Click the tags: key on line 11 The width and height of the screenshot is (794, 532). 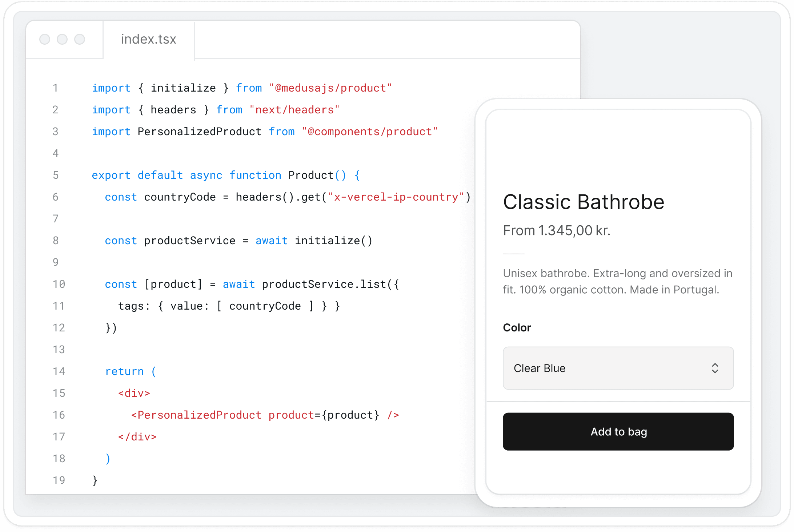pos(134,306)
